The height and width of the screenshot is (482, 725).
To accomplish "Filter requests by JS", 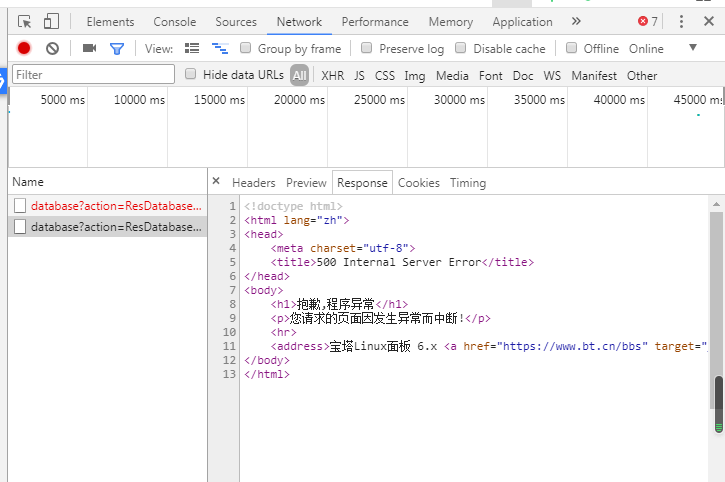I will [359, 75].
